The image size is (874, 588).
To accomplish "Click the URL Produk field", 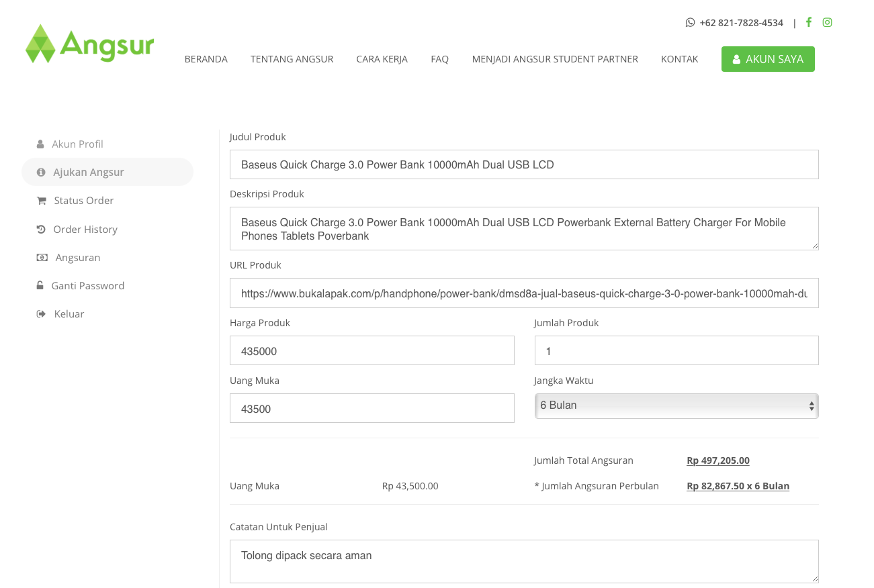I will click(x=523, y=293).
